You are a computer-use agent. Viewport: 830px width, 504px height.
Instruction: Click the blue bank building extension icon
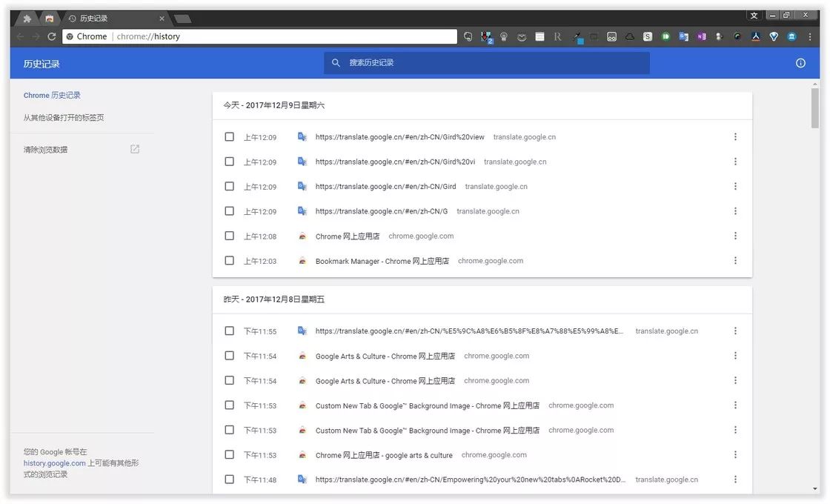tap(791, 36)
